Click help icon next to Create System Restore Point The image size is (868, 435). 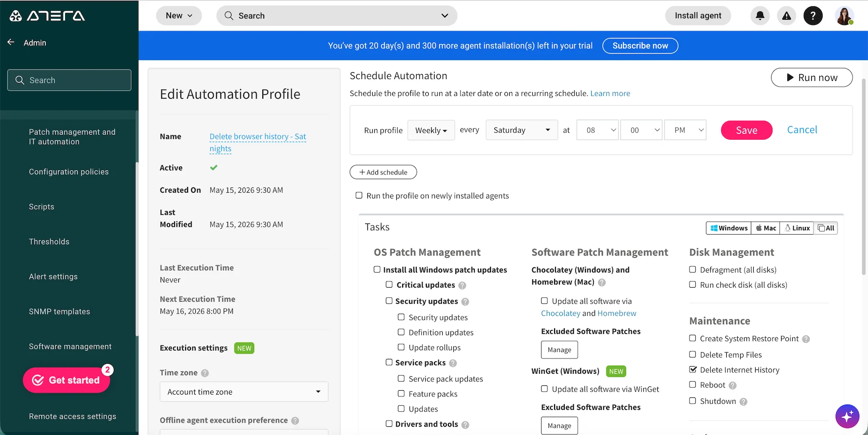click(806, 339)
